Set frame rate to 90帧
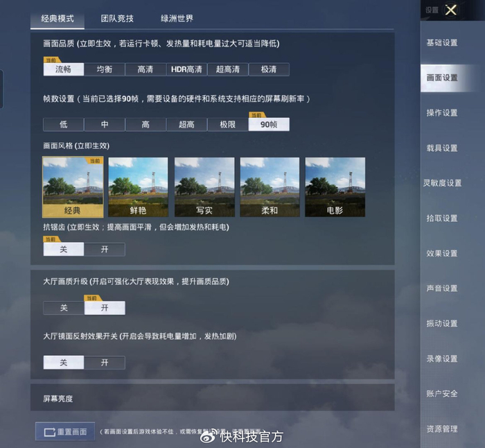The width and height of the screenshot is (485, 448). pos(269,124)
